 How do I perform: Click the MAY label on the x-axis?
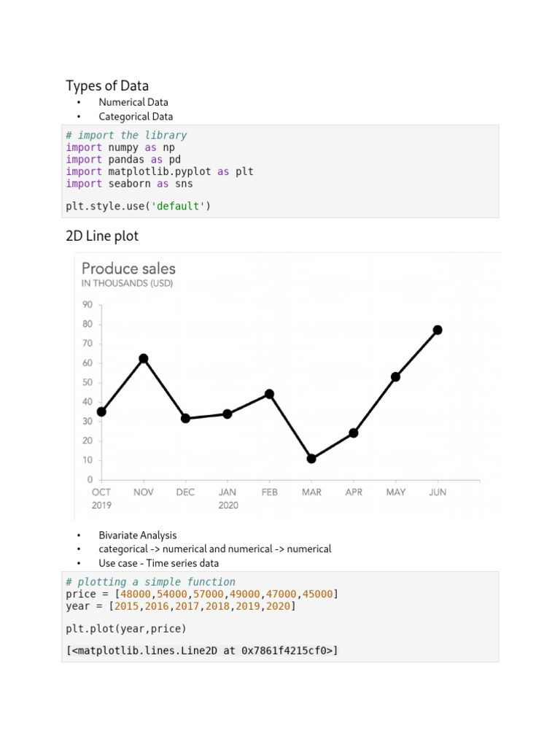click(396, 492)
